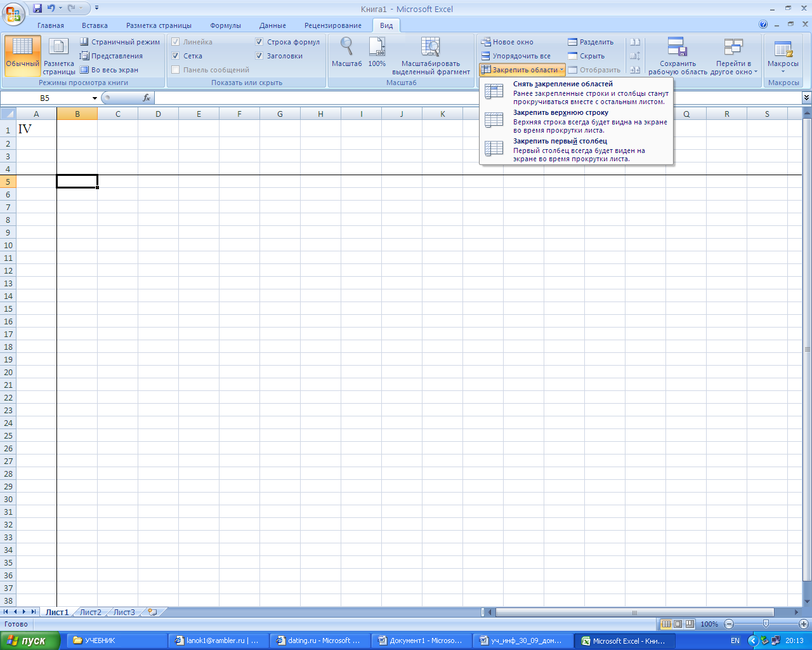Choose Снять закрепление областей
Image resolution: width=812 pixels, height=650 pixels.
point(576,93)
